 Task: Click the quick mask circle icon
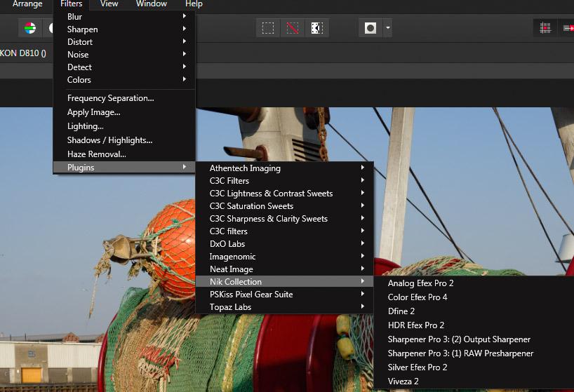371,28
